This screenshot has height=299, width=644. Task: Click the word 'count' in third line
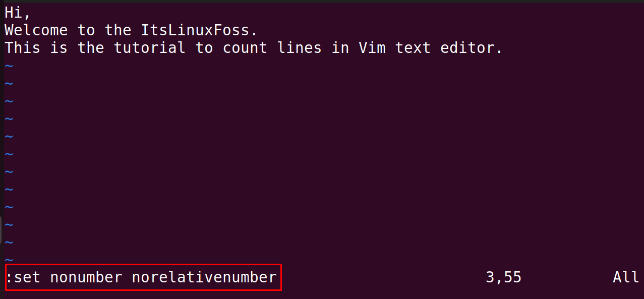pos(245,48)
